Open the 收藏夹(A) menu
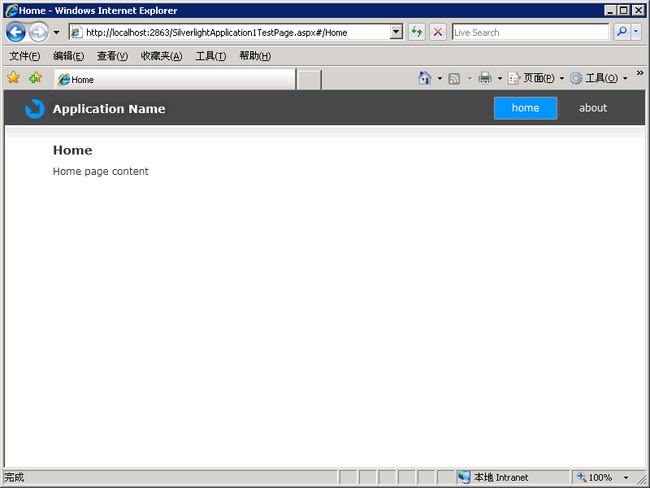Viewport: 650px width, 488px height. (161, 56)
